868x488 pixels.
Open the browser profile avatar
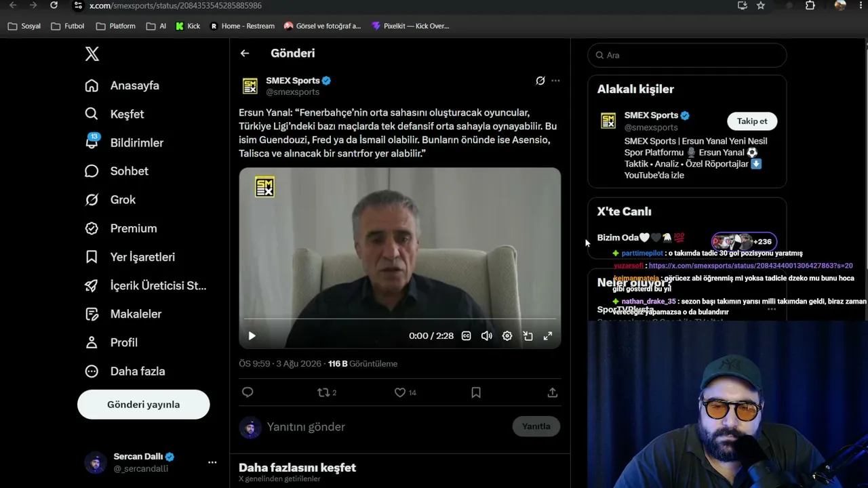840,5
